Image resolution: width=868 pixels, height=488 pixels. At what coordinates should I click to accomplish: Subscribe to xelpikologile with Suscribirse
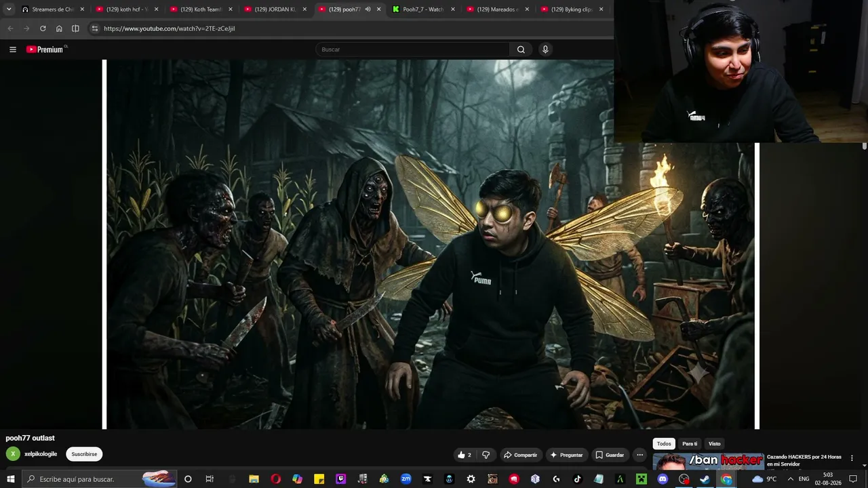84,454
